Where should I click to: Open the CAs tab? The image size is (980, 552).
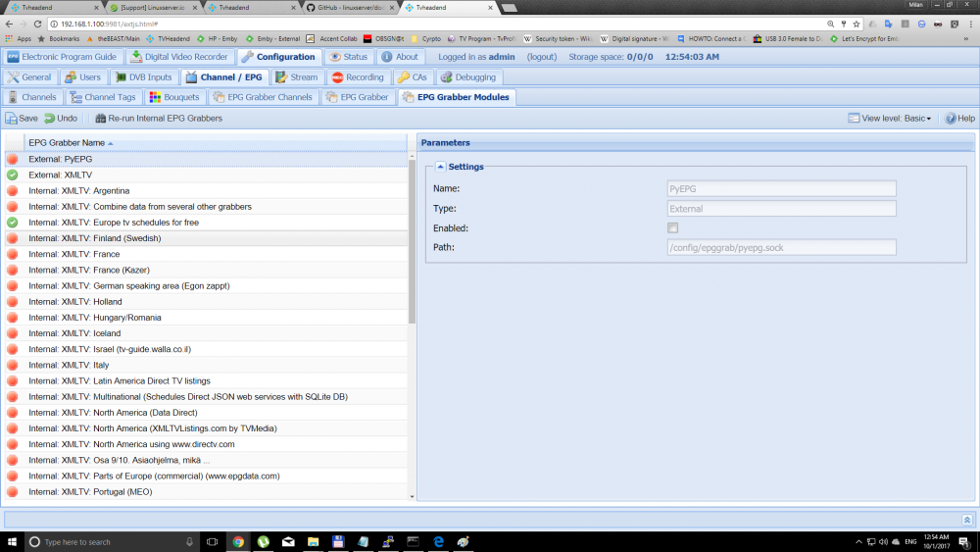click(413, 76)
